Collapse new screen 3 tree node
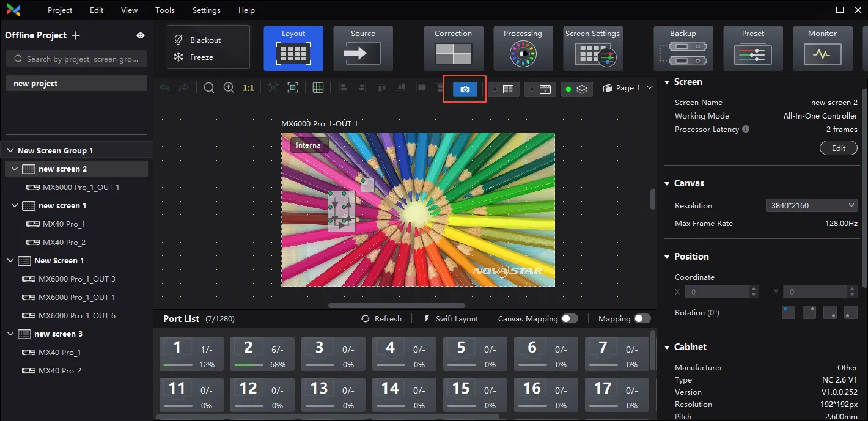The height and width of the screenshot is (421, 868). point(10,334)
